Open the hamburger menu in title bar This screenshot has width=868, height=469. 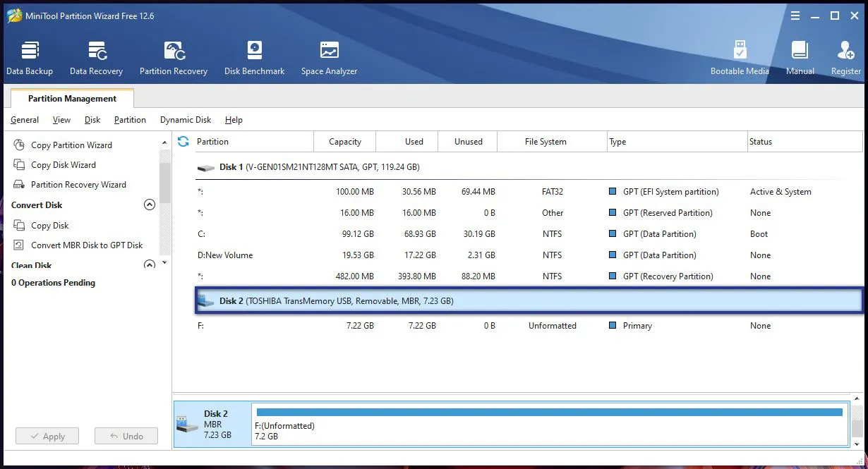[795, 16]
